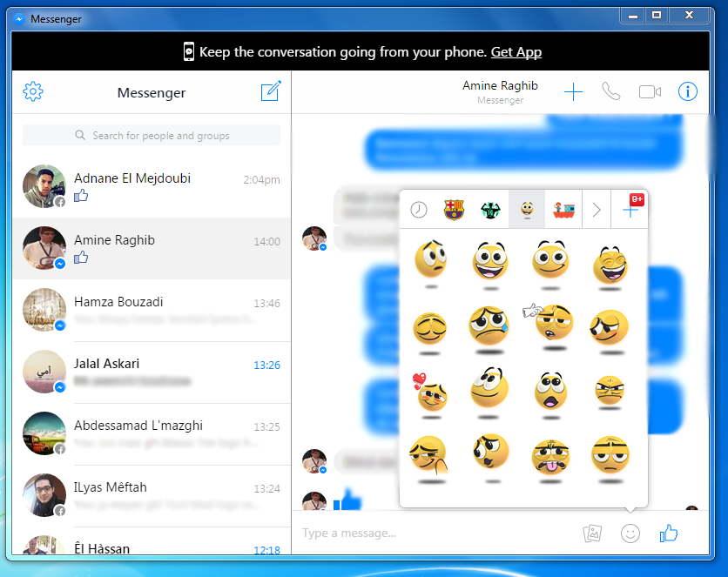Send a thumbs-up like

[x=669, y=533]
